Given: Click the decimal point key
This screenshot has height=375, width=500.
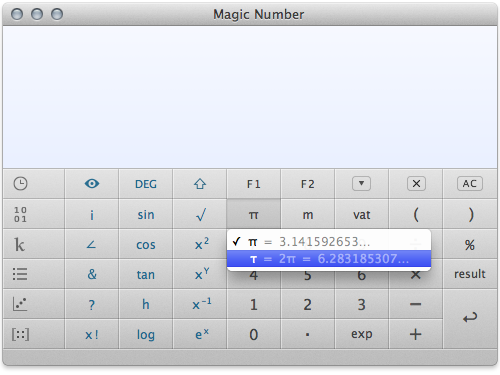Looking at the screenshot, I should (x=308, y=334).
